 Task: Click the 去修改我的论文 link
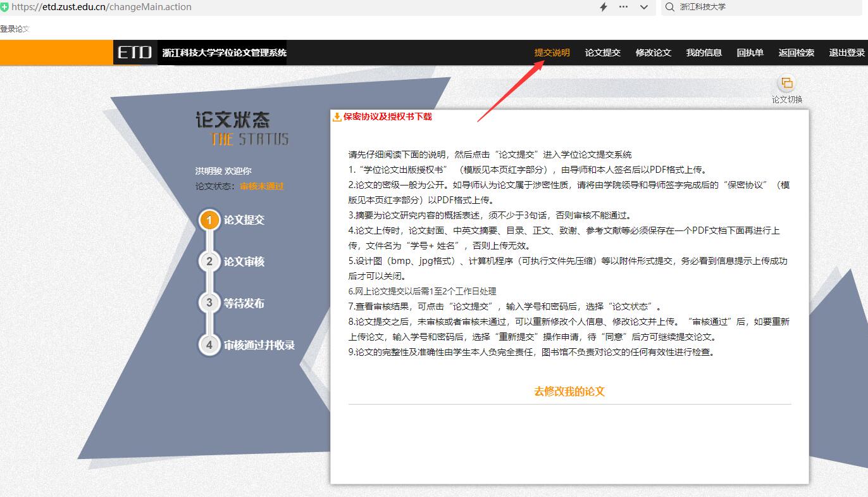569,391
